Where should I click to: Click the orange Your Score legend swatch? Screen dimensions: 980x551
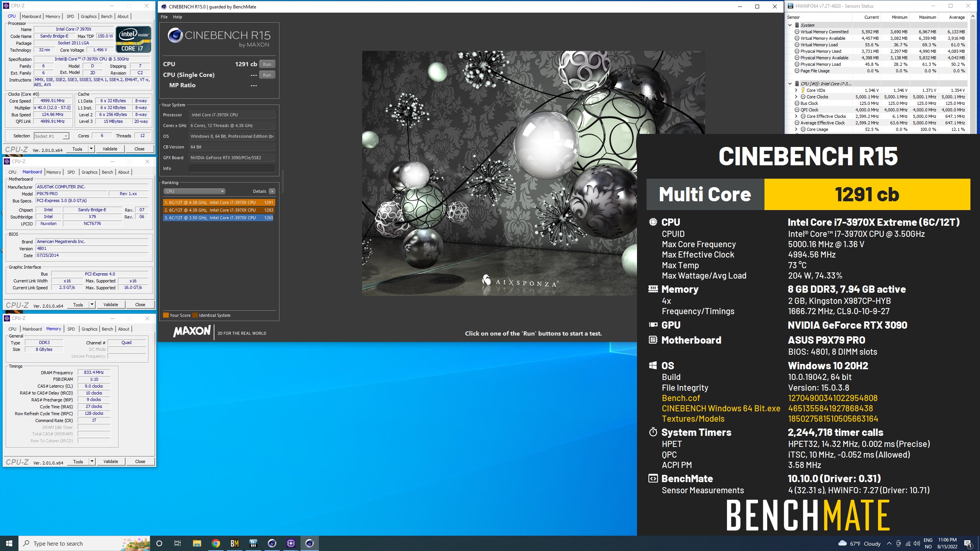[x=166, y=315]
